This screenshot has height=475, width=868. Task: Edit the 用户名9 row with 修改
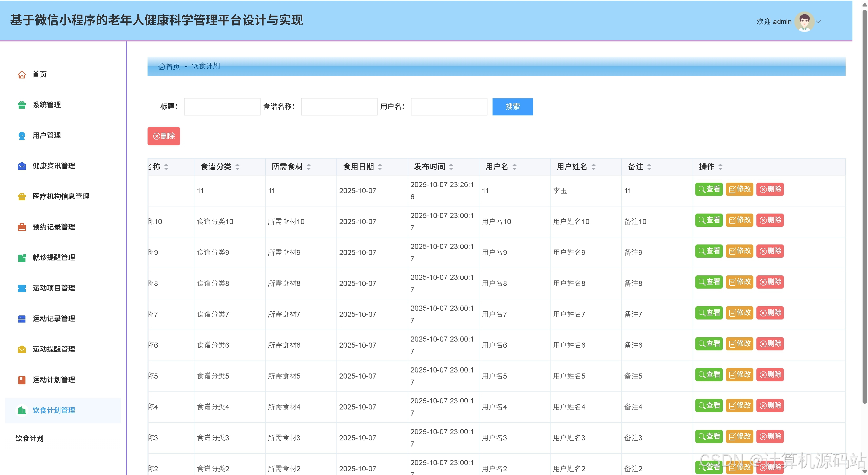coord(739,251)
